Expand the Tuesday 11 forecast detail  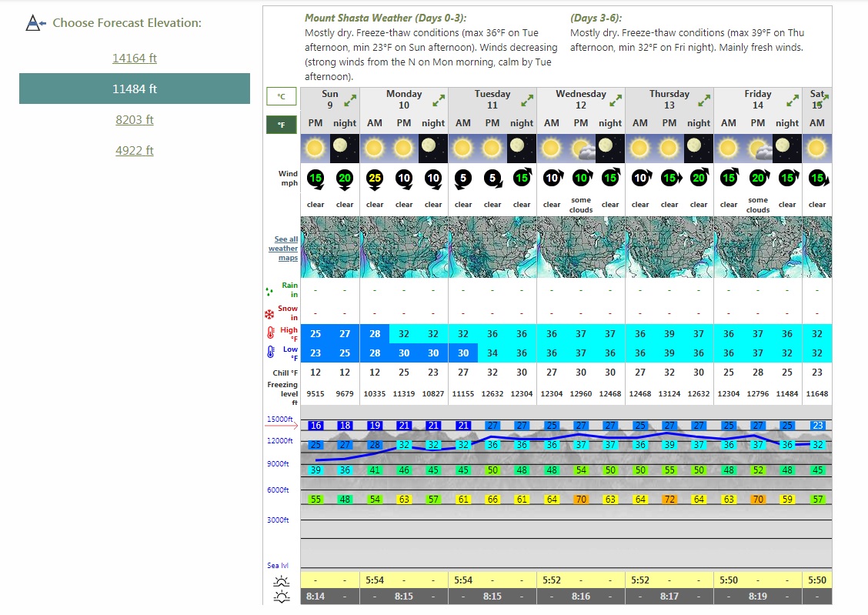click(x=527, y=101)
